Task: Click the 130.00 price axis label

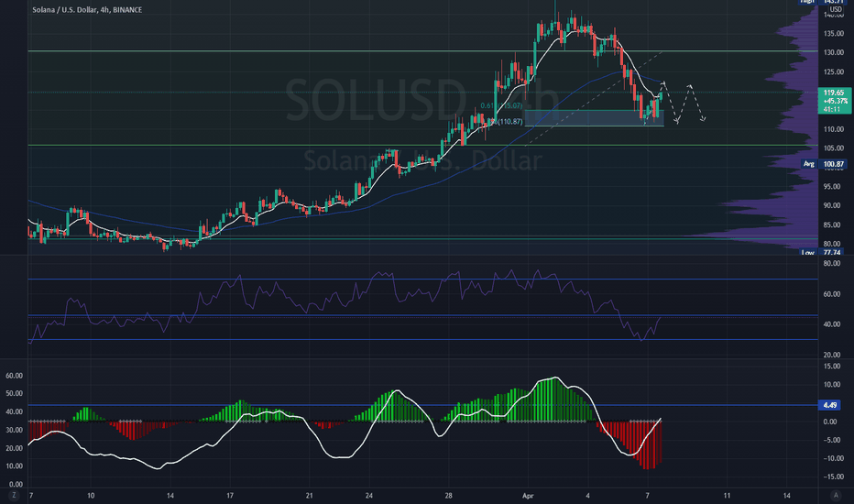Action: pos(834,53)
